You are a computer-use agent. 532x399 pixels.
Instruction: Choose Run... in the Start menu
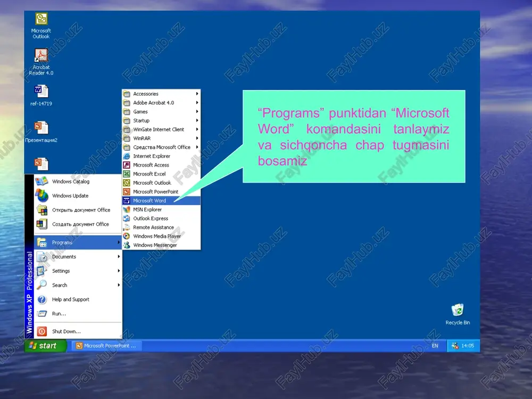pyautogui.click(x=78, y=313)
